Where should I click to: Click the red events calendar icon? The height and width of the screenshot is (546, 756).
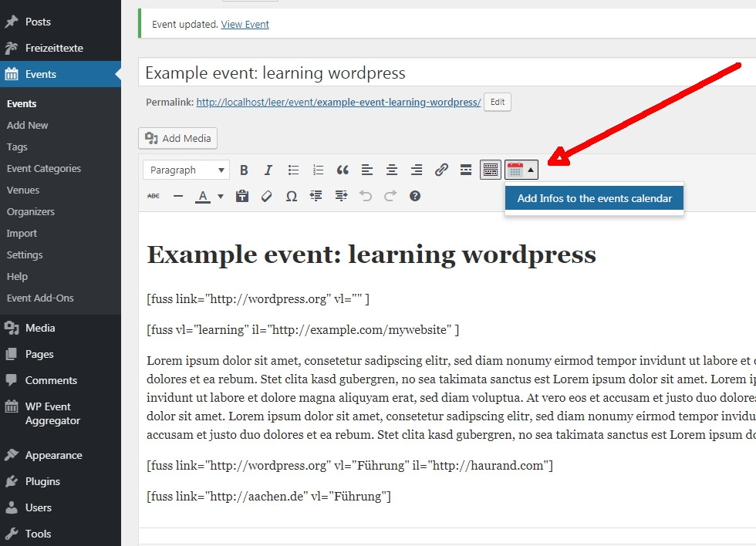click(x=515, y=170)
